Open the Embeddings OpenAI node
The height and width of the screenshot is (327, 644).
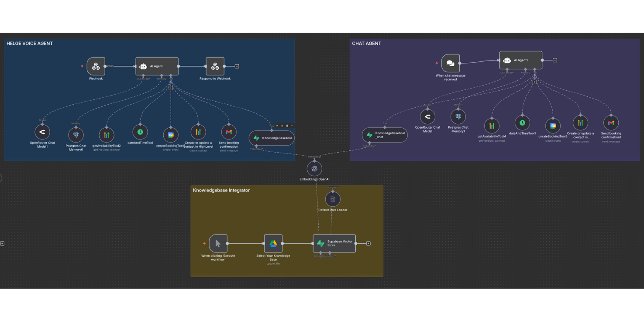click(314, 169)
